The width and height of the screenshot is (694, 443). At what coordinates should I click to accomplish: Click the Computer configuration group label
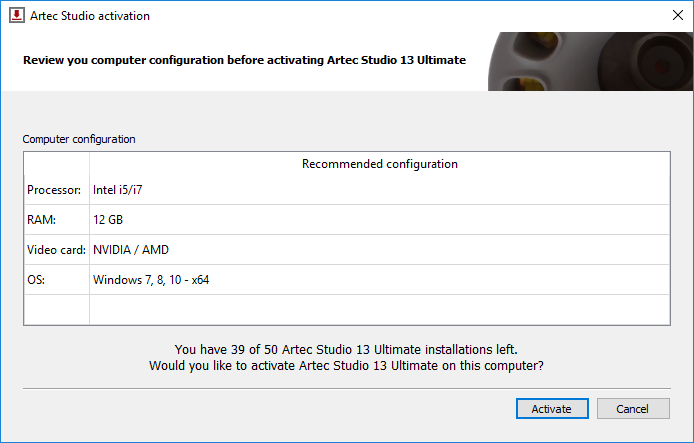(x=79, y=139)
